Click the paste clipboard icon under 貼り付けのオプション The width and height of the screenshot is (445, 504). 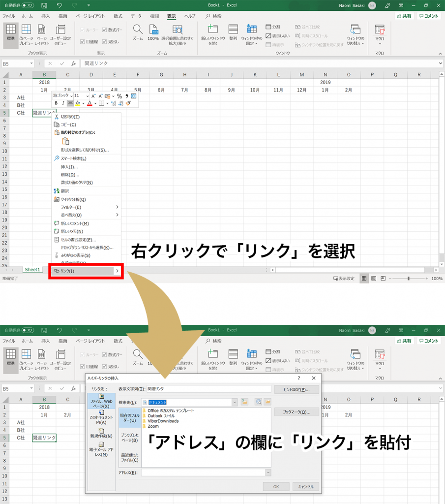pos(65,141)
